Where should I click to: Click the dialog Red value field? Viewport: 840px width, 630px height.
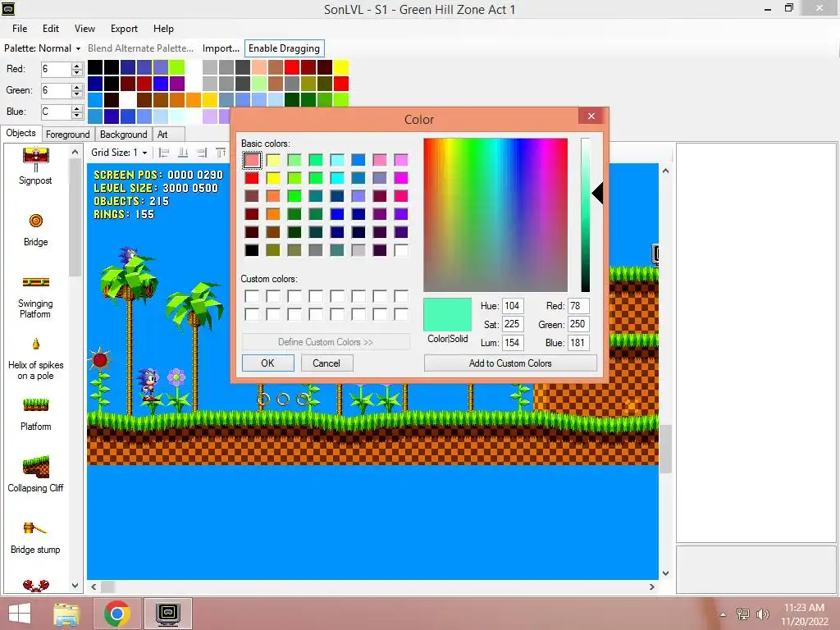578,306
